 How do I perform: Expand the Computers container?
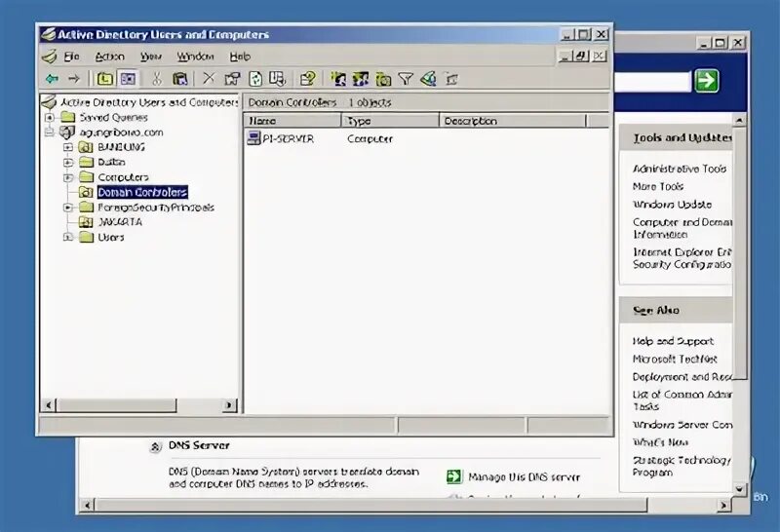(x=68, y=177)
